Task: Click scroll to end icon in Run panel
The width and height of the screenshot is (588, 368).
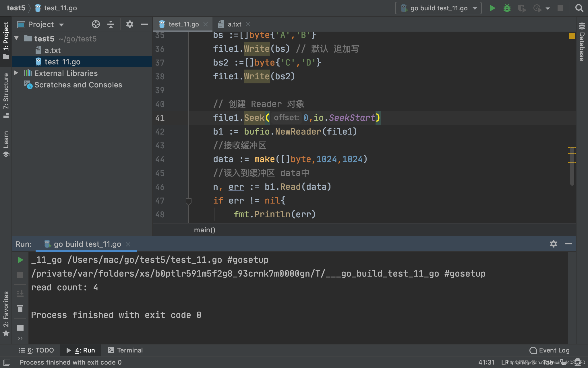Action: pyautogui.click(x=20, y=293)
